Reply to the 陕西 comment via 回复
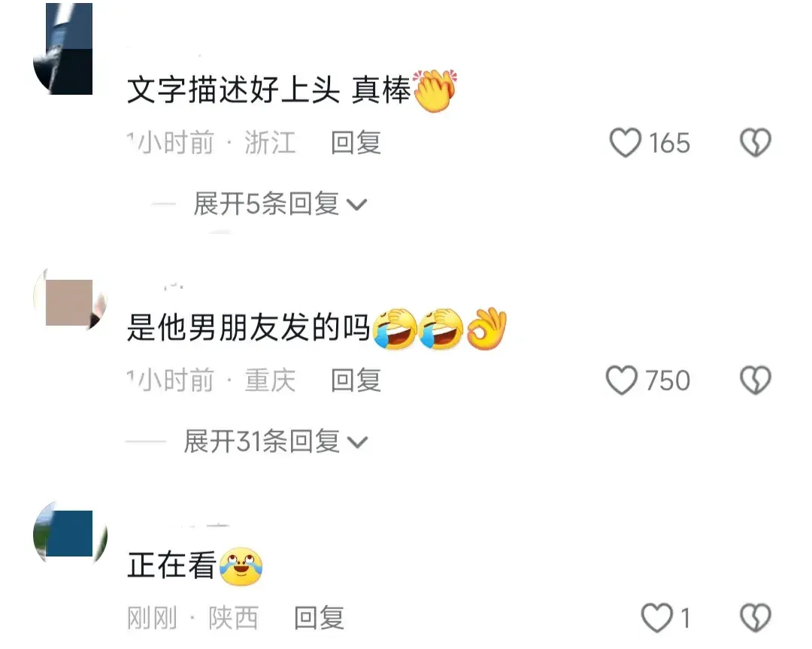Screen dimensions: 812x649 pyautogui.click(x=319, y=618)
